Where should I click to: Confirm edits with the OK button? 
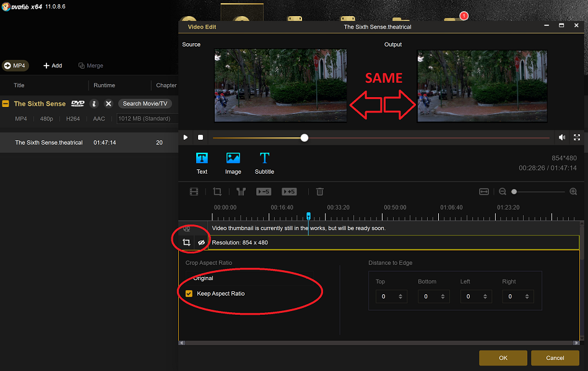coord(503,358)
